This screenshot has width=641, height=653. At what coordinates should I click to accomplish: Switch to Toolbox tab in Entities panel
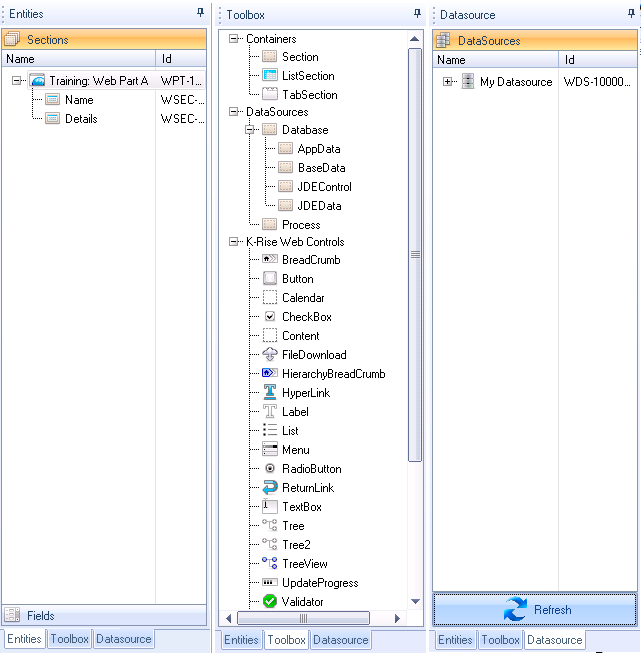(69, 639)
